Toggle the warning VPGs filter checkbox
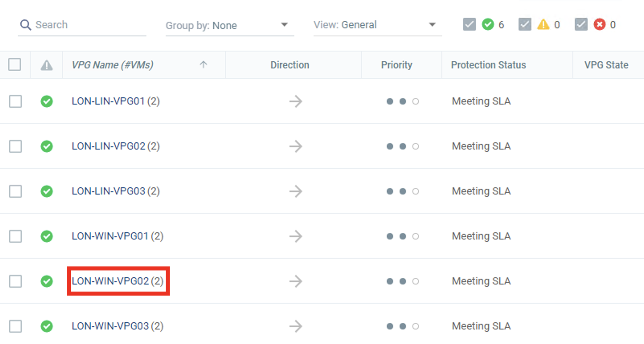This screenshot has height=344, width=644. click(525, 25)
